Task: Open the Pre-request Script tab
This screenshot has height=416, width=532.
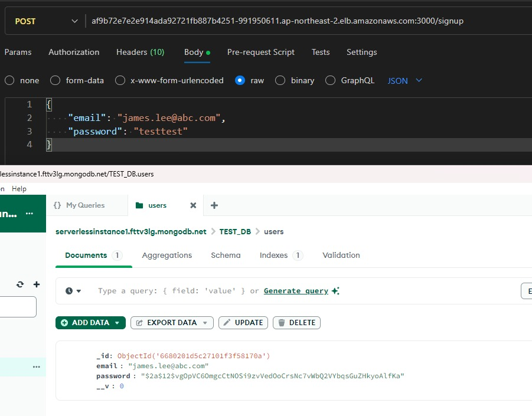Action: pos(261,52)
